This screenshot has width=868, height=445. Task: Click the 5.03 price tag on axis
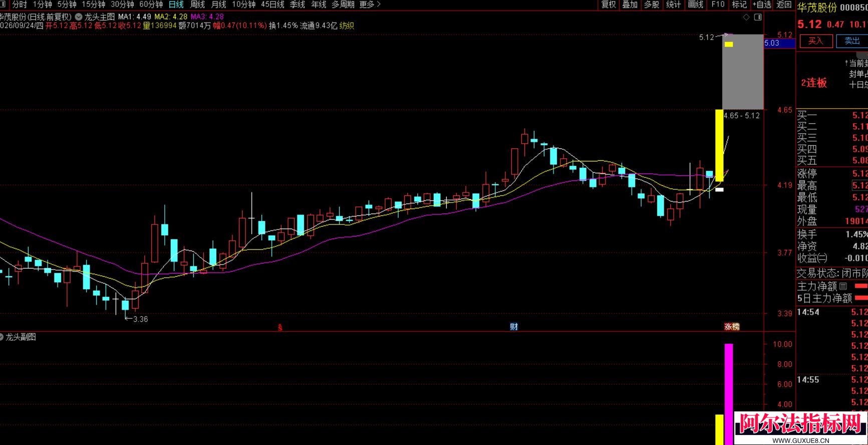click(x=779, y=43)
